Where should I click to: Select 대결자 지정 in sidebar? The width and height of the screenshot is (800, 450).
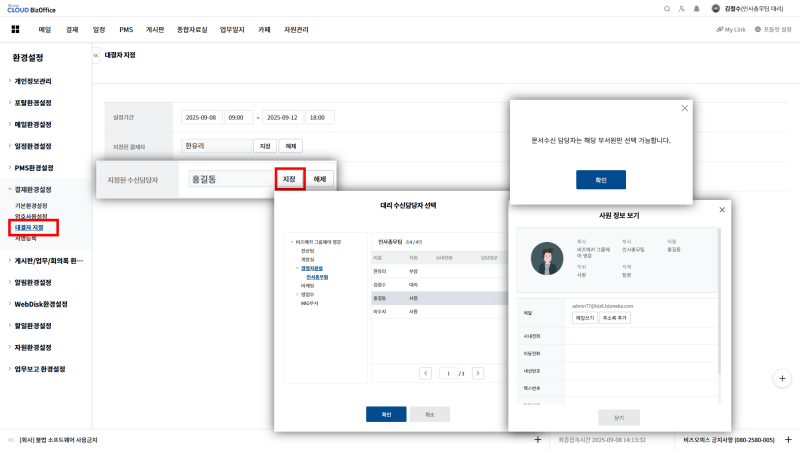point(29,228)
